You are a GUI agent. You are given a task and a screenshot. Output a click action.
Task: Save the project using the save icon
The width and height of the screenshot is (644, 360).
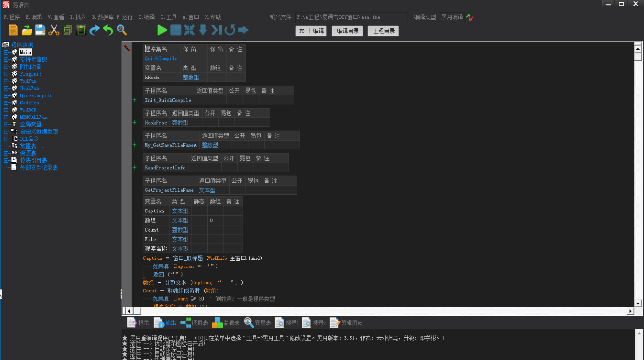click(x=40, y=30)
